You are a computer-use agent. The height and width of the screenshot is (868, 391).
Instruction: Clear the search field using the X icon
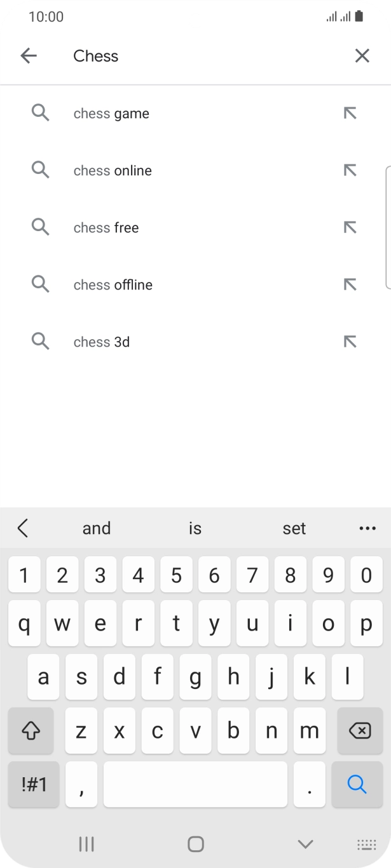pyautogui.click(x=362, y=55)
